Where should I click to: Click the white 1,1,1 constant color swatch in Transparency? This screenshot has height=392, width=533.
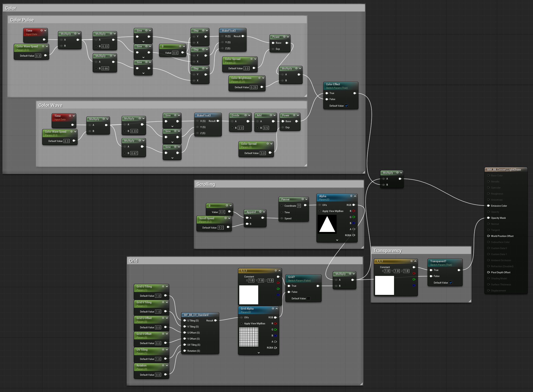pyautogui.click(x=385, y=285)
